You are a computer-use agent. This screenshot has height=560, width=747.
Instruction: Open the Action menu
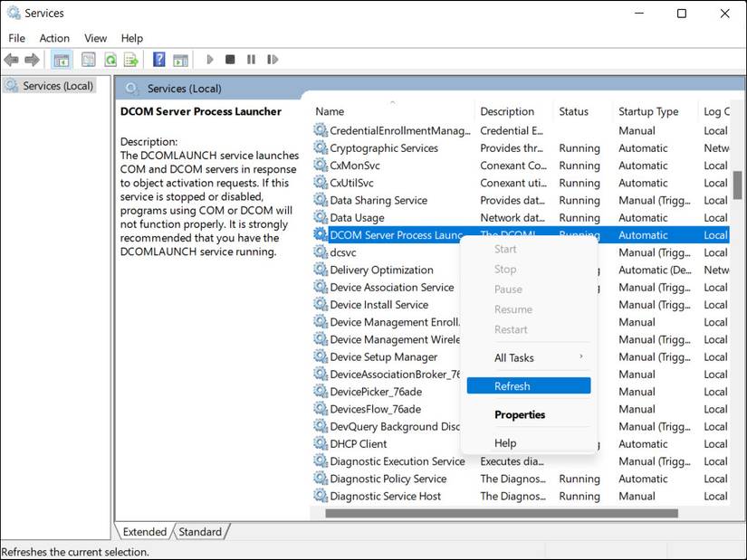click(x=54, y=38)
